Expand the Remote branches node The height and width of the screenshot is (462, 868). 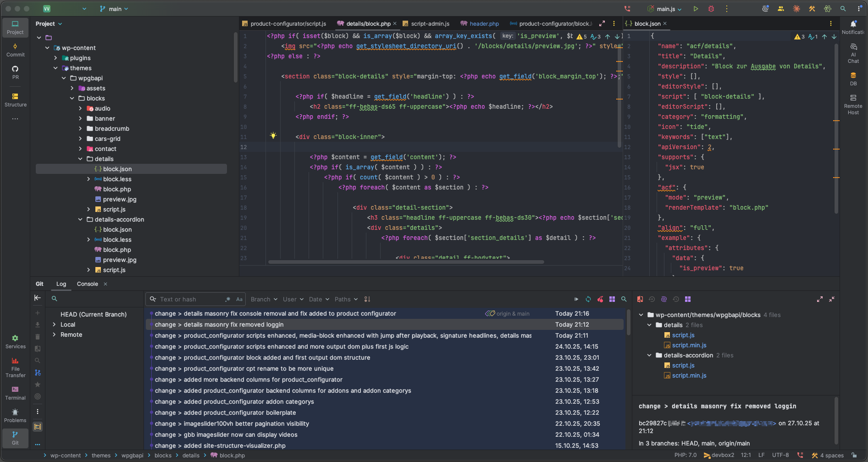[x=54, y=334]
